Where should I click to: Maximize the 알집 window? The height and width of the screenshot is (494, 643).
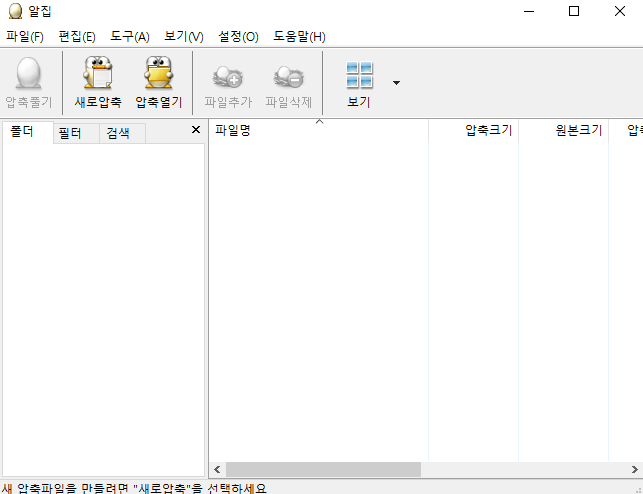coord(574,11)
